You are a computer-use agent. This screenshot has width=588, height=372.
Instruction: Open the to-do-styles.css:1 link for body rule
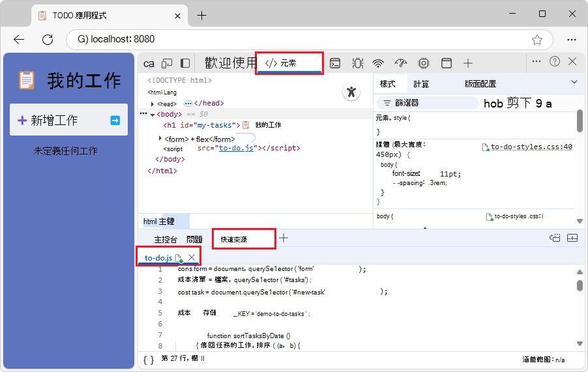click(519, 216)
